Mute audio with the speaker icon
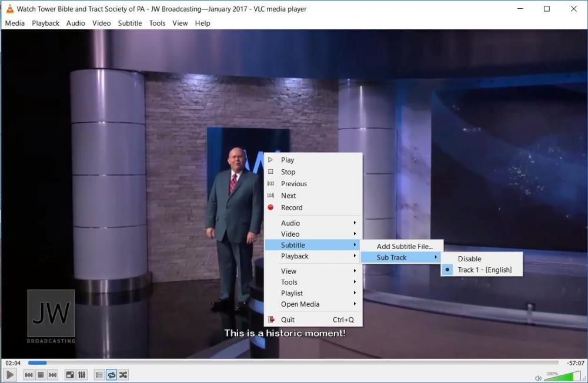 click(x=538, y=378)
